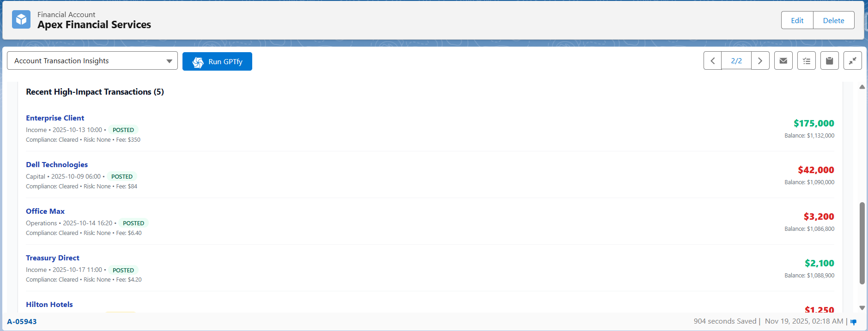Click the clipboard copy icon
Screen dimensions: 868x331
coord(829,61)
